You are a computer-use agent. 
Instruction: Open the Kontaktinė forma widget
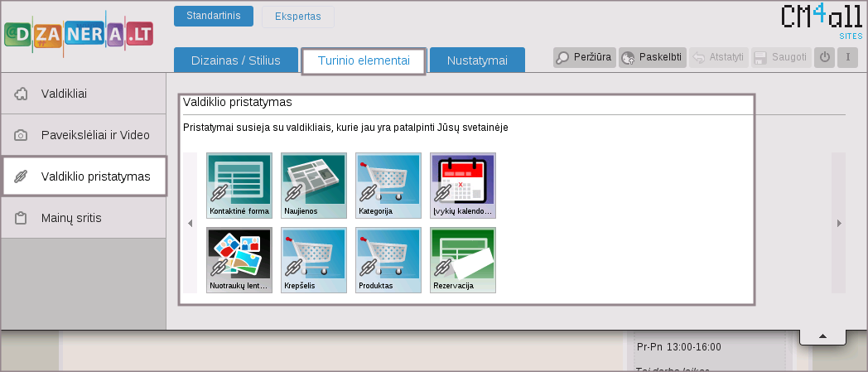coord(239,186)
